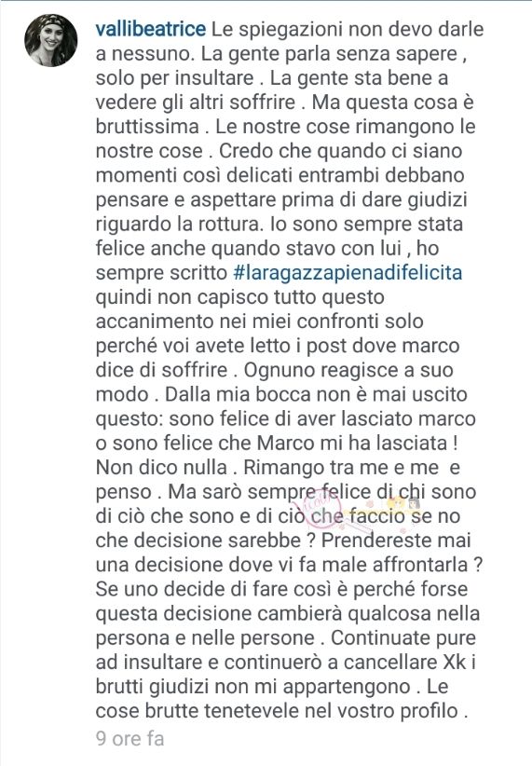Click the '9 ore fa' timestamp
Image resolution: width=532 pixels, height=766 pixels.
pyautogui.click(x=130, y=738)
